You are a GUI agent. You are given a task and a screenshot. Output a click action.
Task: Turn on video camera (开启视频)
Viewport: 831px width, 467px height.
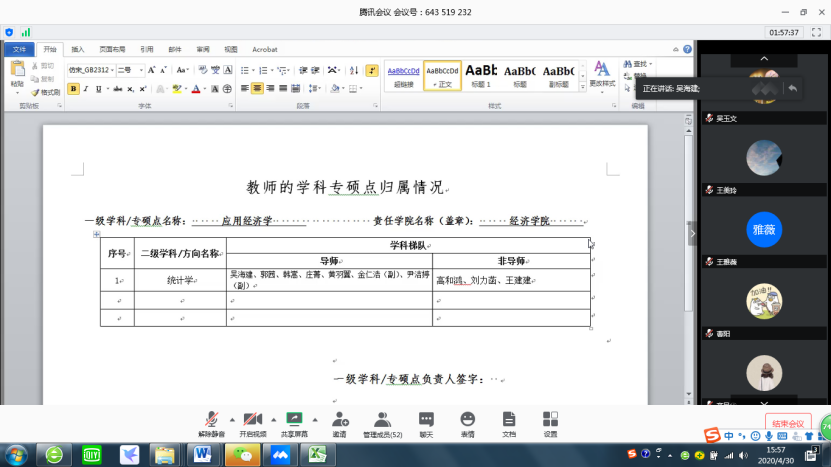(252, 420)
